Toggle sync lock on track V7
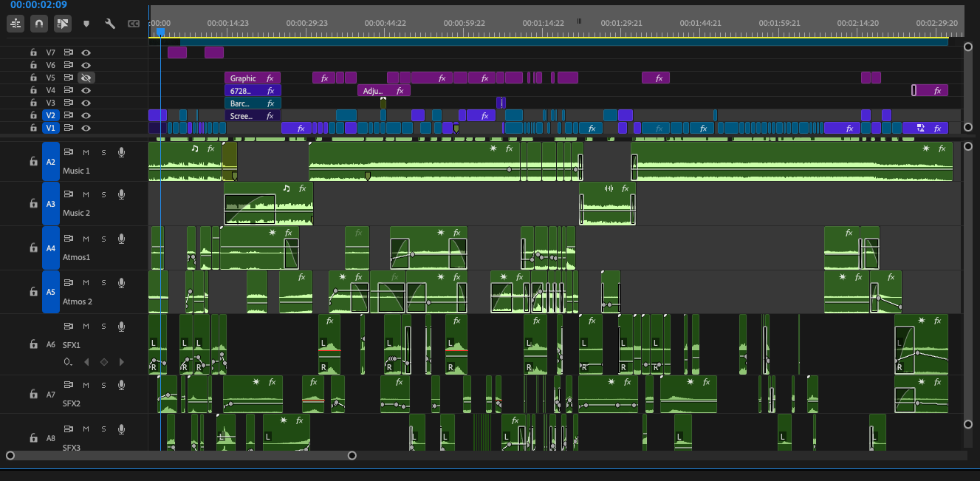The height and width of the screenshot is (481, 980). [69, 52]
